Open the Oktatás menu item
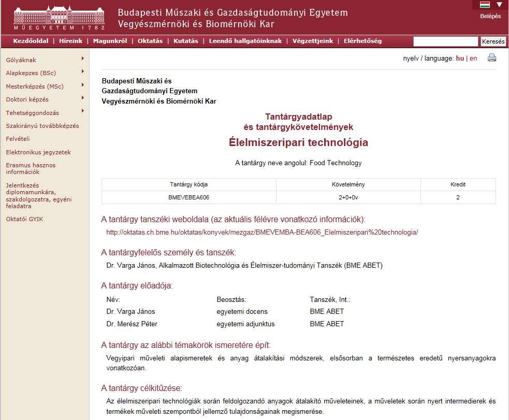This screenshot has width=509, height=420. [150, 41]
